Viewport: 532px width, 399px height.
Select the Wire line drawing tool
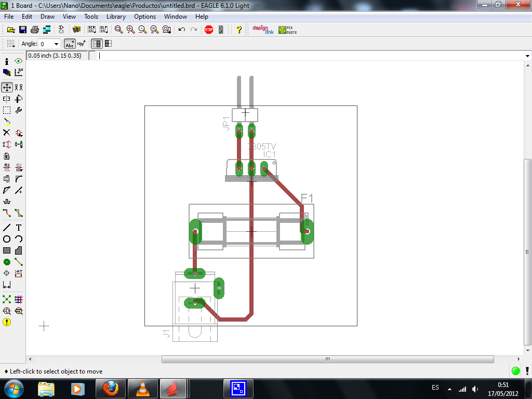coord(7,228)
